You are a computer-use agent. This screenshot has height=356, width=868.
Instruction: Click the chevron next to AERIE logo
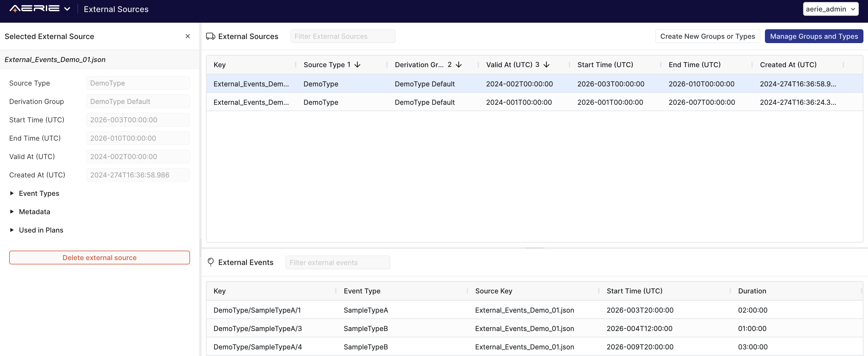click(x=67, y=9)
